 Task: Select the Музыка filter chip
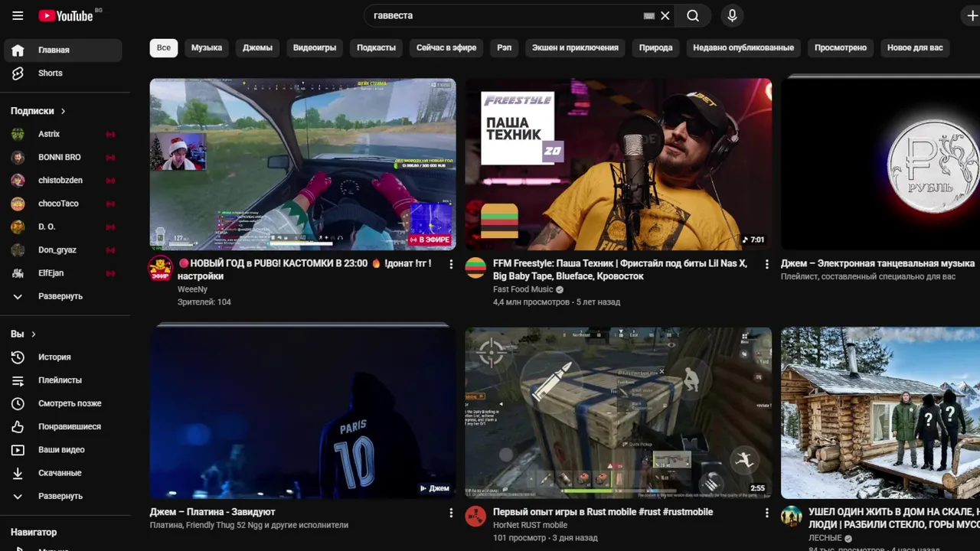pyautogui.click(x=207, y=47)
